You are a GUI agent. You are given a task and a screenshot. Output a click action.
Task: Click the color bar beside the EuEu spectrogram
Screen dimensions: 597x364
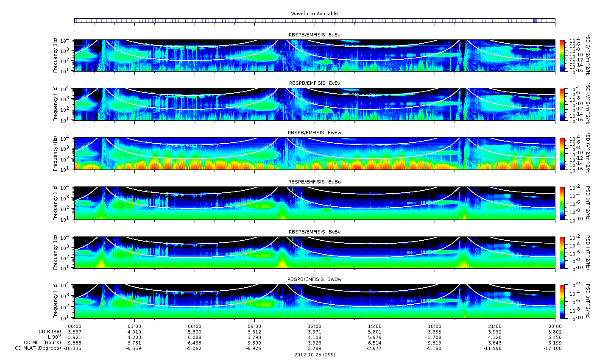[562, 56]
